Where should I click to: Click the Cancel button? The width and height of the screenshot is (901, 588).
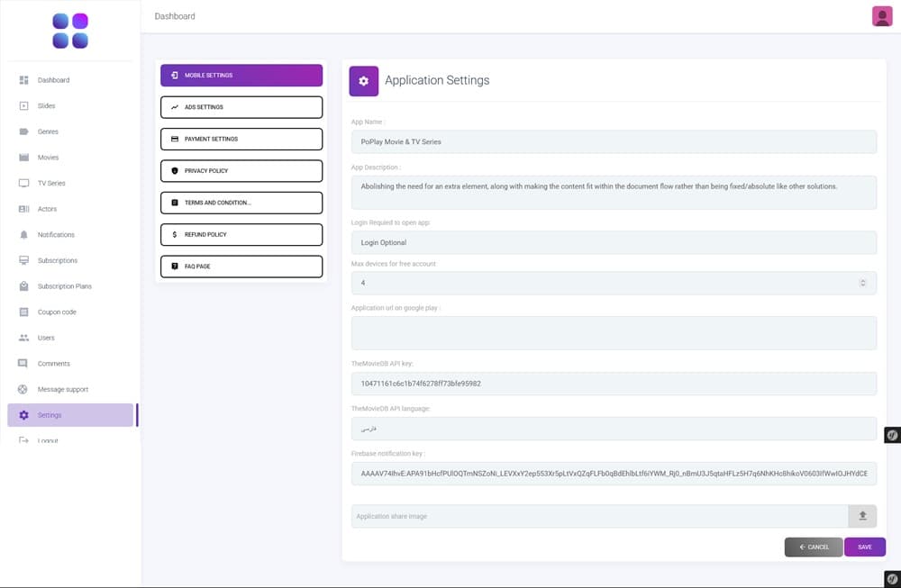(x=813, y=547)
